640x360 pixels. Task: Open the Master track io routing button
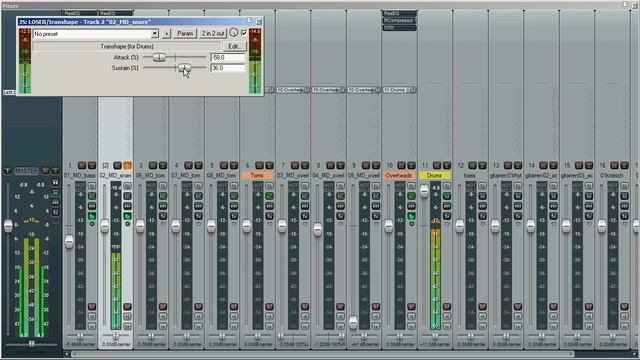click(56, 193)
